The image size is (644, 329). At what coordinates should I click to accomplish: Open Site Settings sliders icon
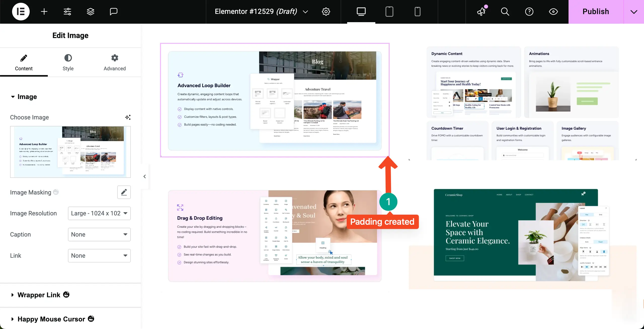point(67,12)
